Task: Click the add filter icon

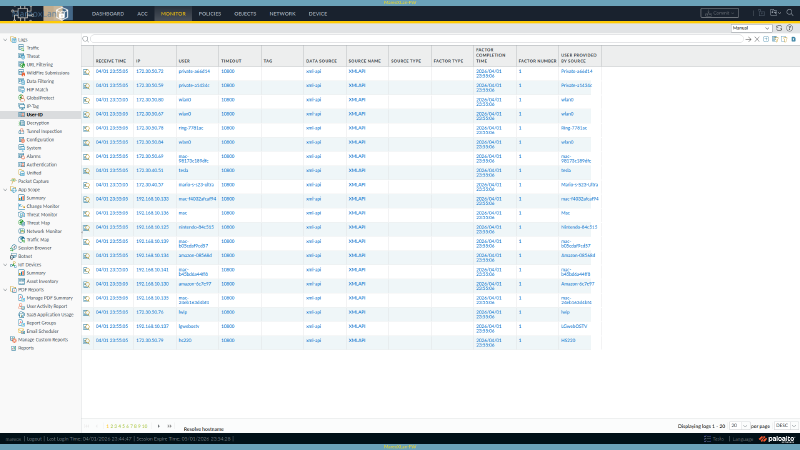Action: 766,39
